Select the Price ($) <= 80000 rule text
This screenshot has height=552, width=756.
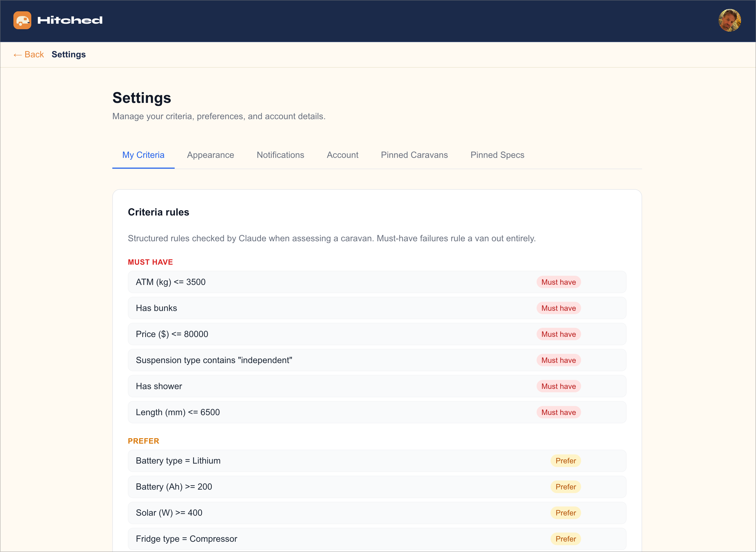[x=172, y=334]
